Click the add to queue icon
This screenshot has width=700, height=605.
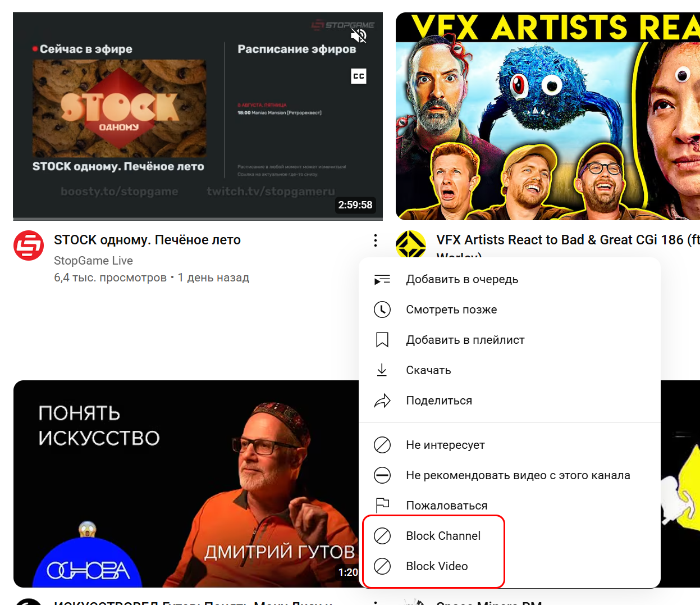382,279
